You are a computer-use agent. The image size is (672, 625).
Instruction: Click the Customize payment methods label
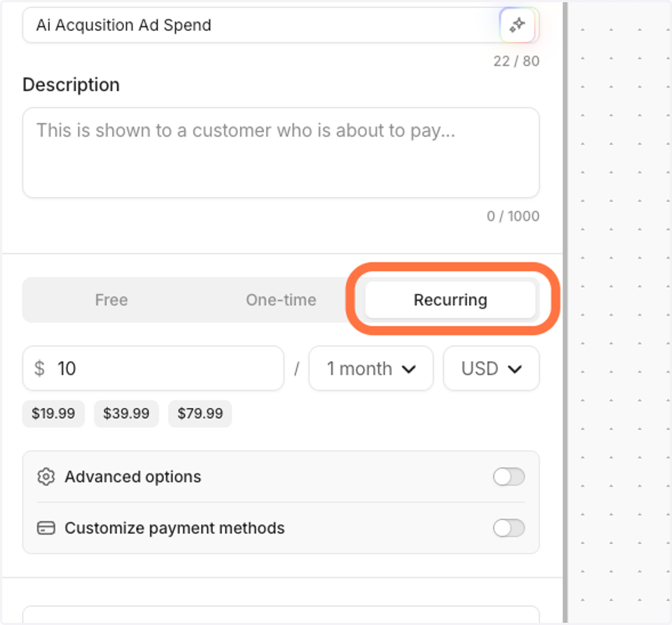coord(175,528)
